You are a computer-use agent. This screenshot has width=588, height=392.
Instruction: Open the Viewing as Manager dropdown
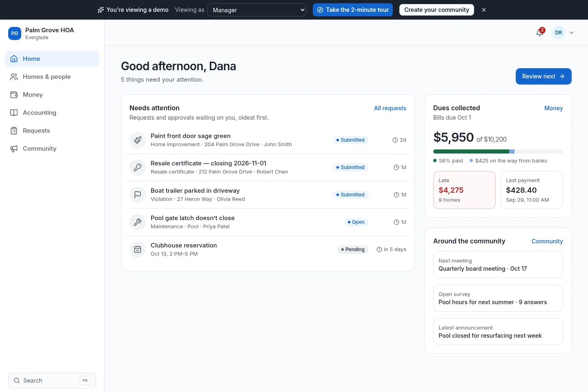(x=257, y=10)
